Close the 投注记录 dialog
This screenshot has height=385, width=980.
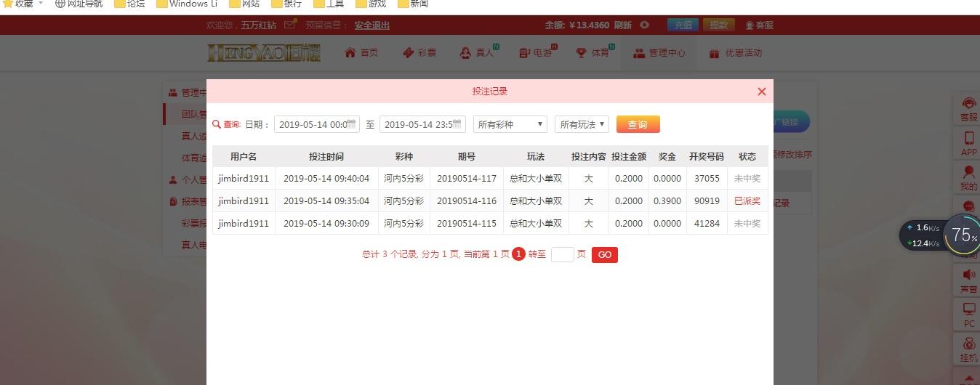761,92
